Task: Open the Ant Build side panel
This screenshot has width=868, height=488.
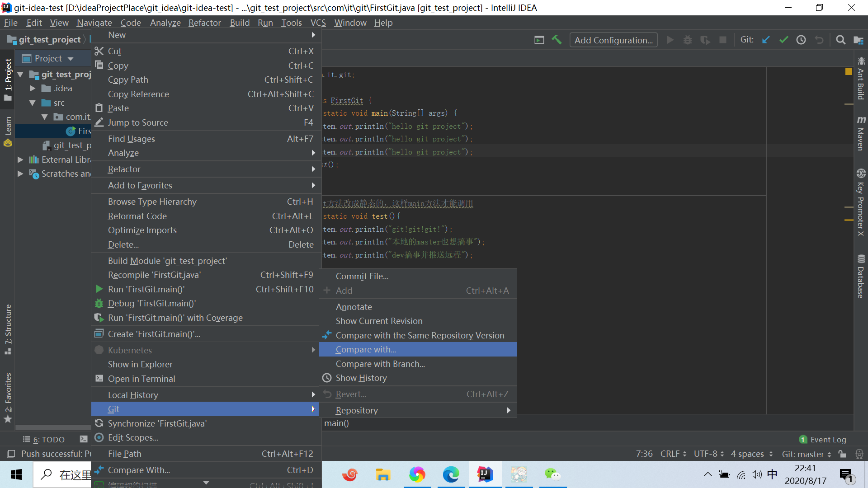Action: [861, 78]
